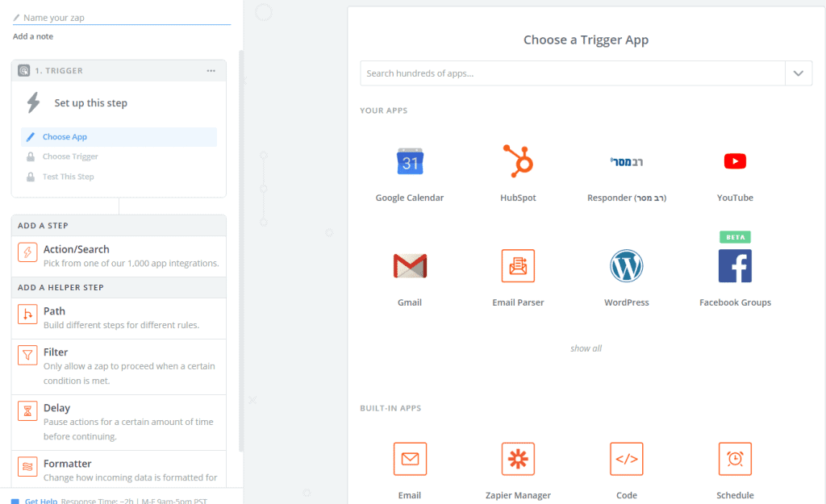Click the HubSpot label text

pyautogui.click(x=518, y=198)
